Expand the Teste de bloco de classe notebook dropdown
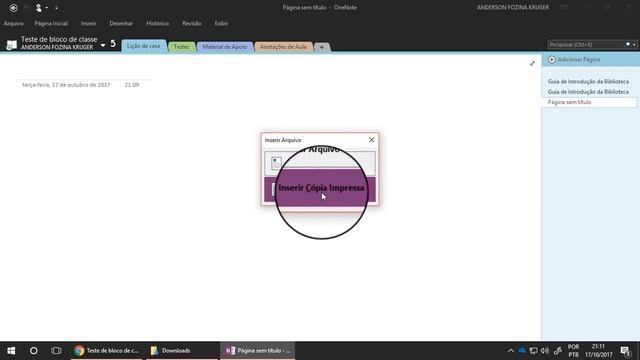This screenshot has height=360, width=640. pos(103,45)
